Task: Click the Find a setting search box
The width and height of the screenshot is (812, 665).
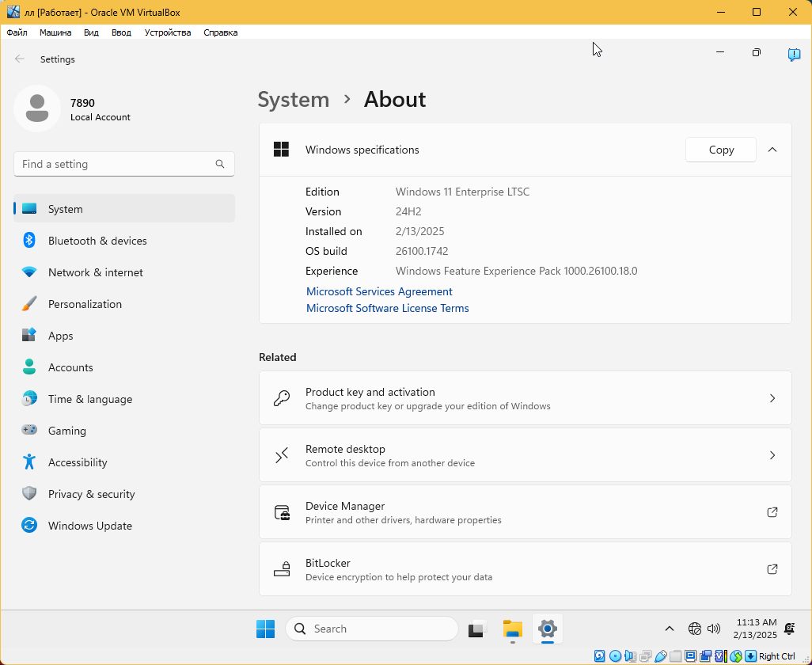Action: coord(116,164)
